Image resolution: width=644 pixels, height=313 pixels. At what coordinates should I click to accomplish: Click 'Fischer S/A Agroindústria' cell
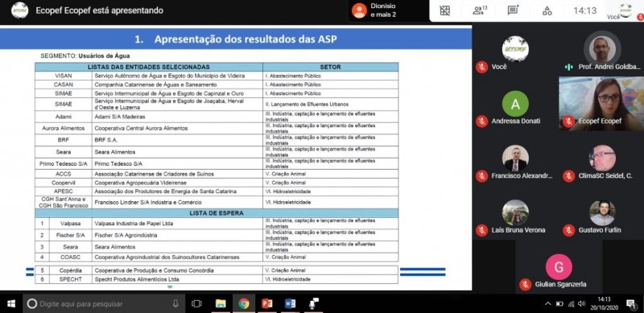[x=177, y=236]
